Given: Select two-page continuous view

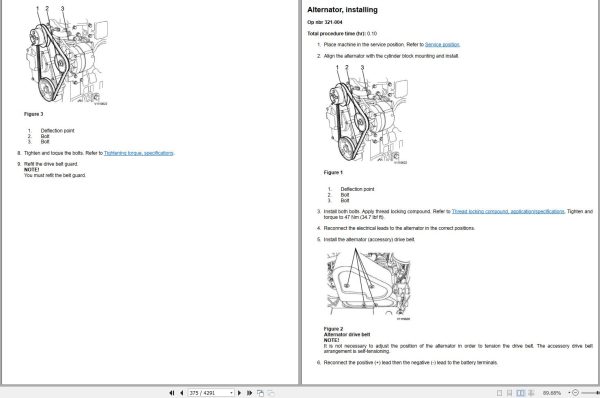Looking at the screenshot, I should point(531,393).
